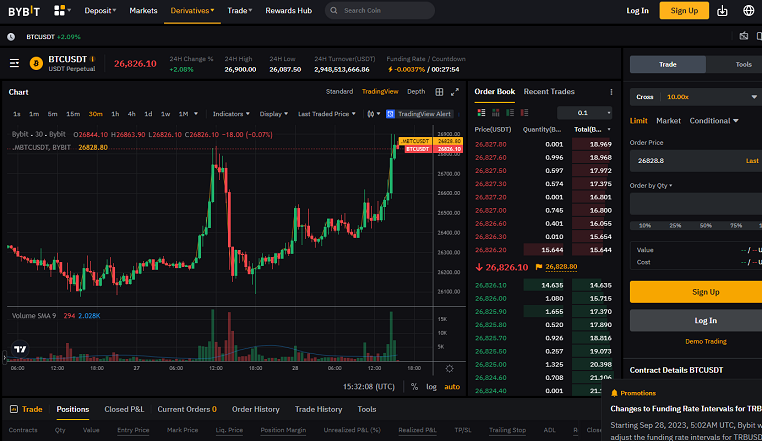Click the Trade panel icon at bottom
Screen dimensions: 762x441
coord(14,409)
